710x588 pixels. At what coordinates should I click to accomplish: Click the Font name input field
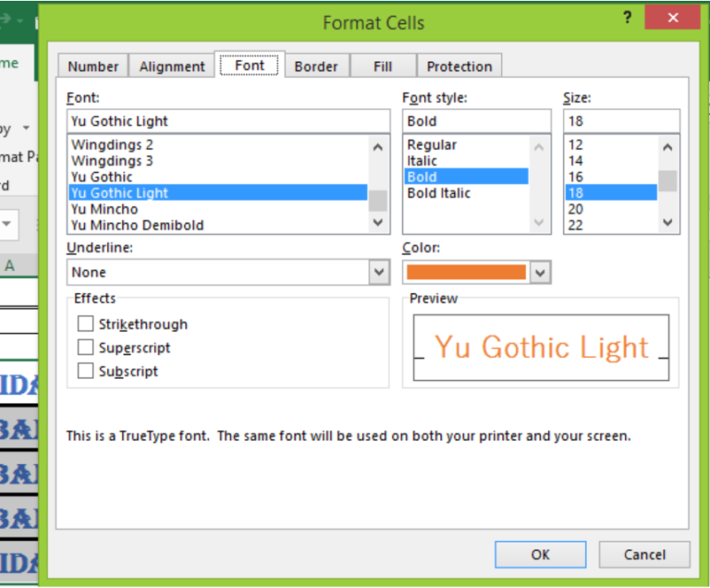228,121
